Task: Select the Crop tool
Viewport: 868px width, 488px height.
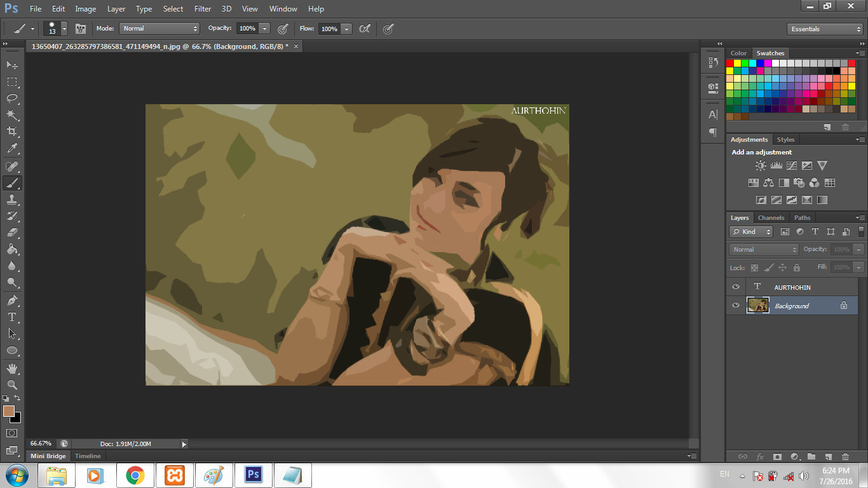Action: tap(12, 132)
